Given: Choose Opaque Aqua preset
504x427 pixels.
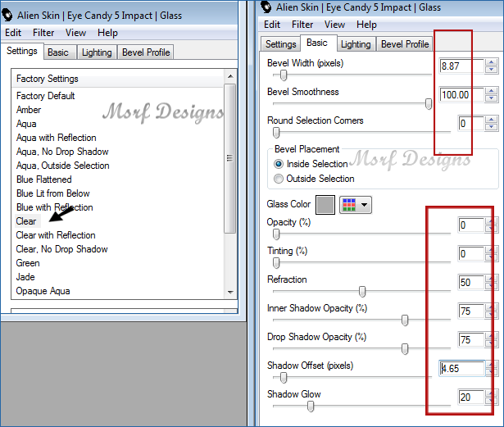Looking at the screenshot, I should [43, 291].
